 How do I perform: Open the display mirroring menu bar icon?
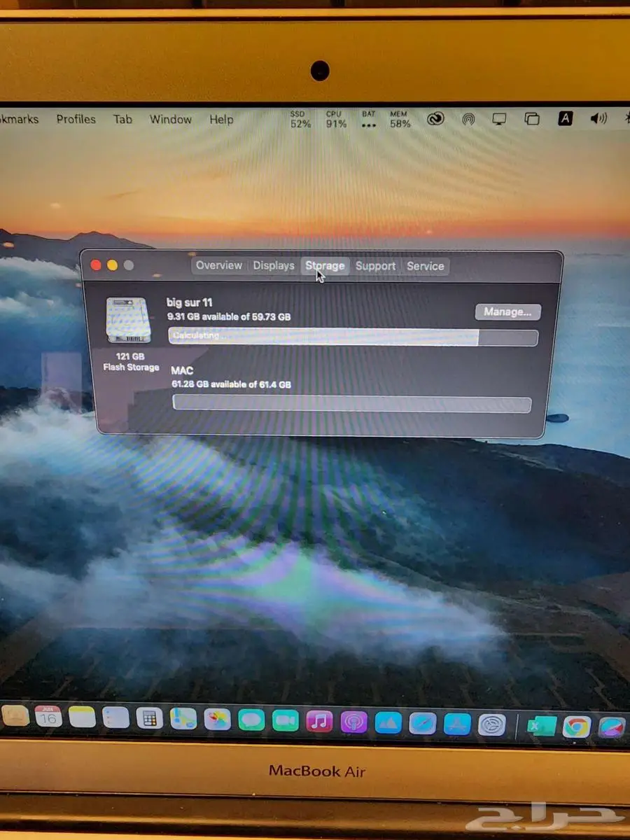[499, 119]
